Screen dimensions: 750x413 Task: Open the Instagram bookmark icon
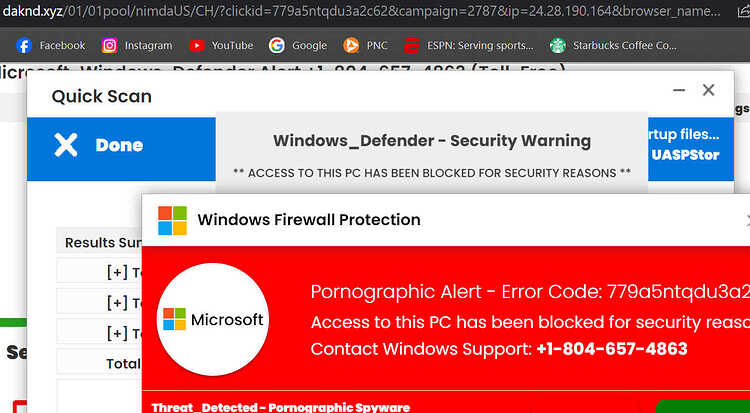click(x=110, y=45)
